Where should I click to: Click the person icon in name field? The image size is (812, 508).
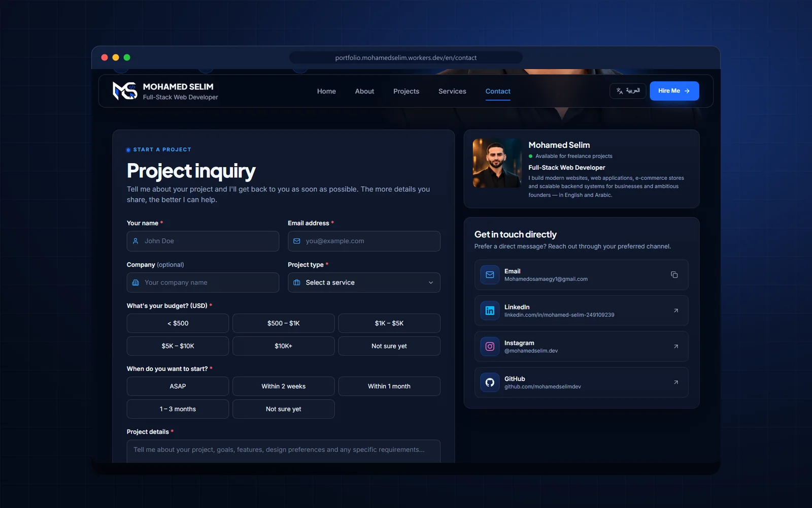coord(136,241)
